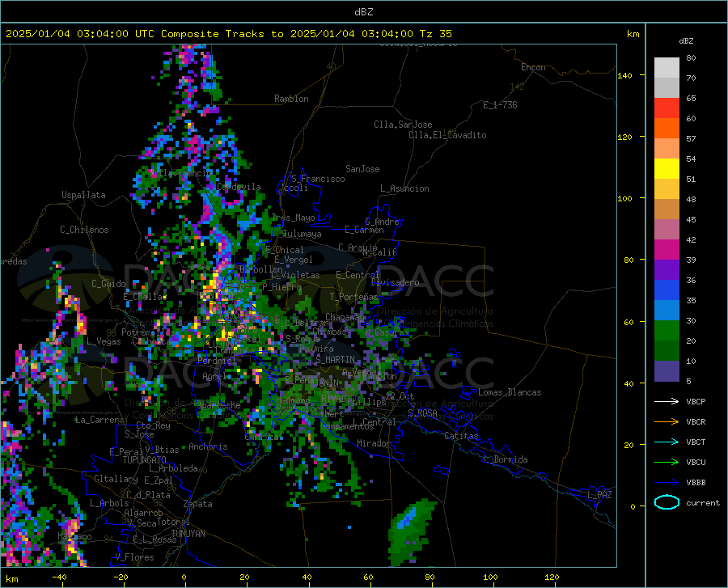The image size is (728, 588).
Task: Click the L_Vegas label
Action: click(104, 341)
